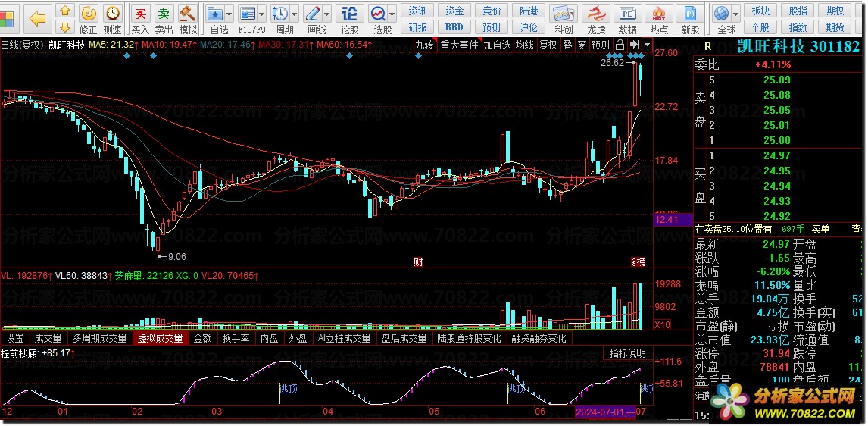Open the 模拟 gavel simulation icon
Image resolution: width=868 pixels, height=426 pixels.
[188, 14]
